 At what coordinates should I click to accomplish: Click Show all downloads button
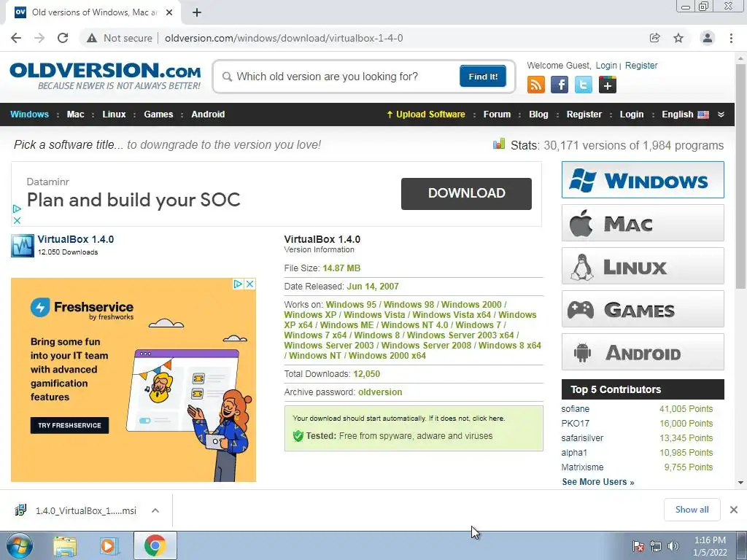pos(692,510)
